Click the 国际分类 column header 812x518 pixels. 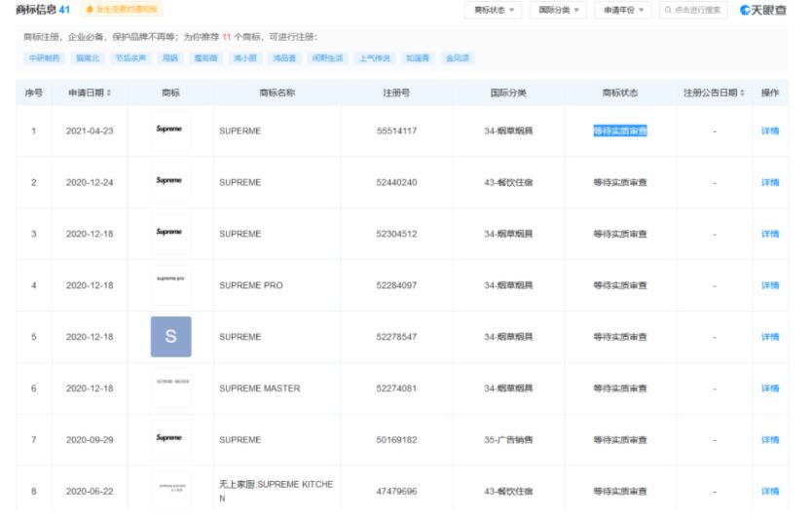click(508, 92)
